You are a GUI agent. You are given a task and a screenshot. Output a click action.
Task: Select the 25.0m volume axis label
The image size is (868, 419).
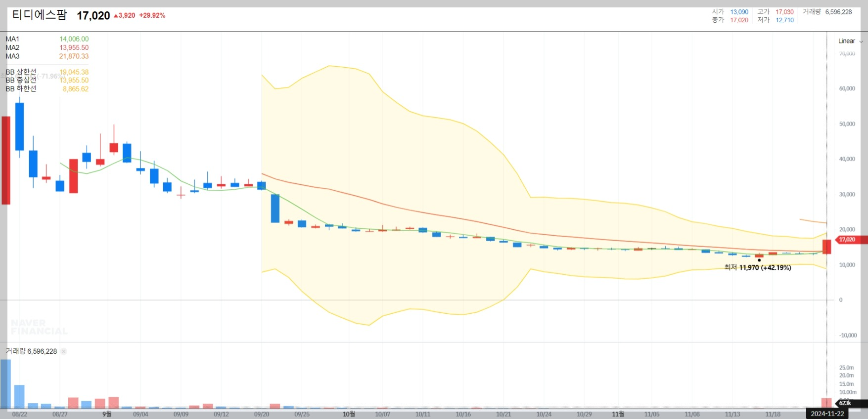[x=847, y=368]
